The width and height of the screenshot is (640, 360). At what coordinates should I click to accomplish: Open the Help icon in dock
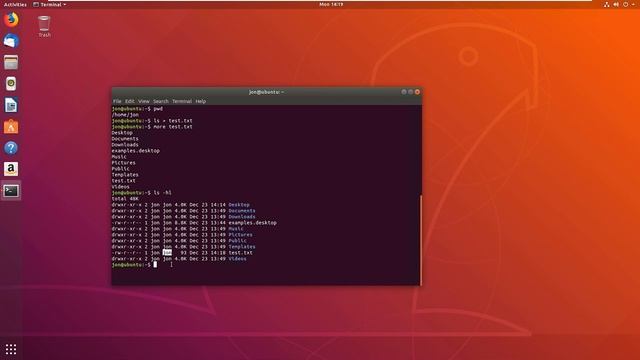[x=11, y=148]
